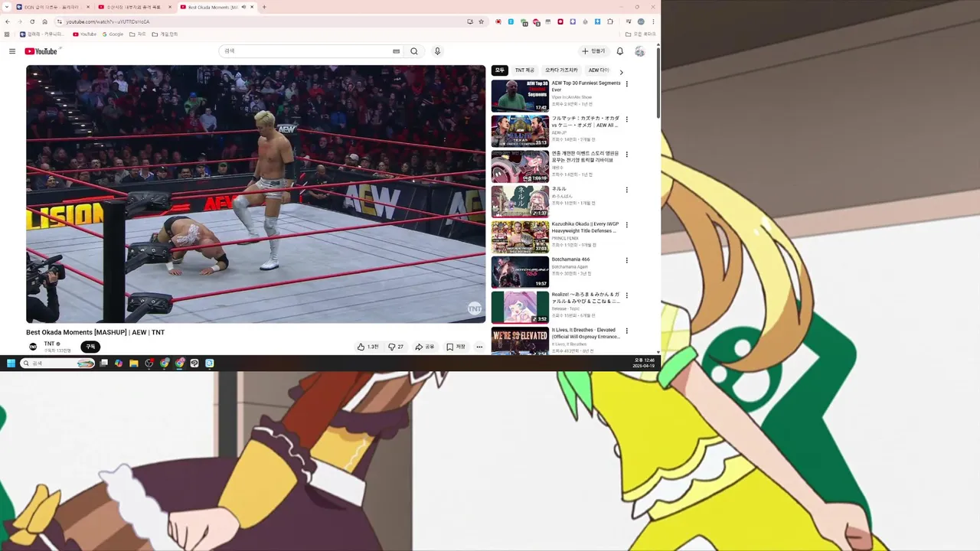
Task: Open Task View on the taskbar
Action: click(x=103, y=363)
